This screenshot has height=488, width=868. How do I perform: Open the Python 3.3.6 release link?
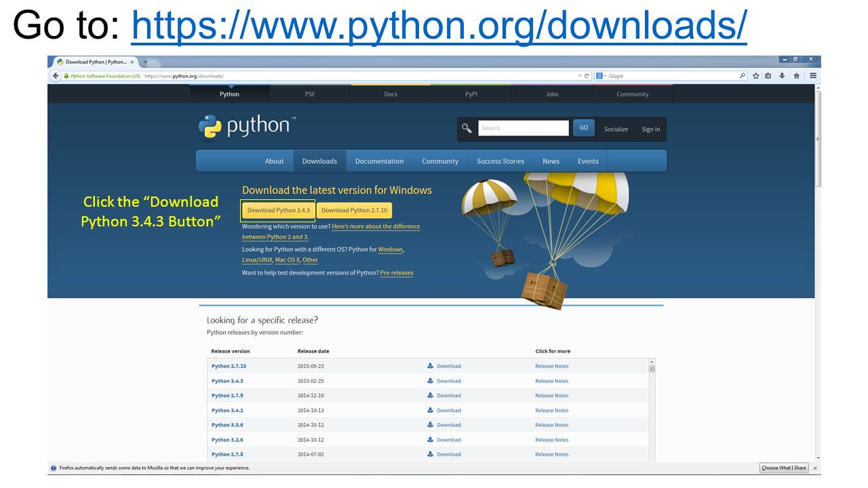click(227, 425)
